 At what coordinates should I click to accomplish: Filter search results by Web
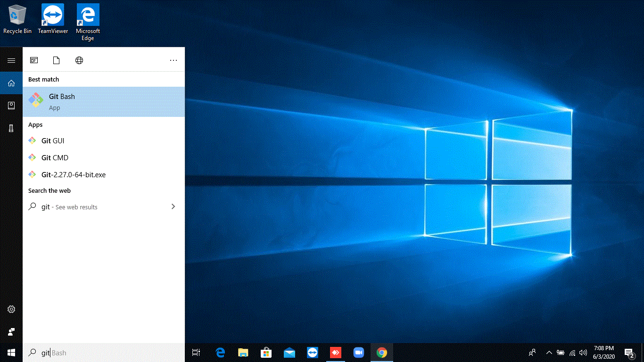79,60
